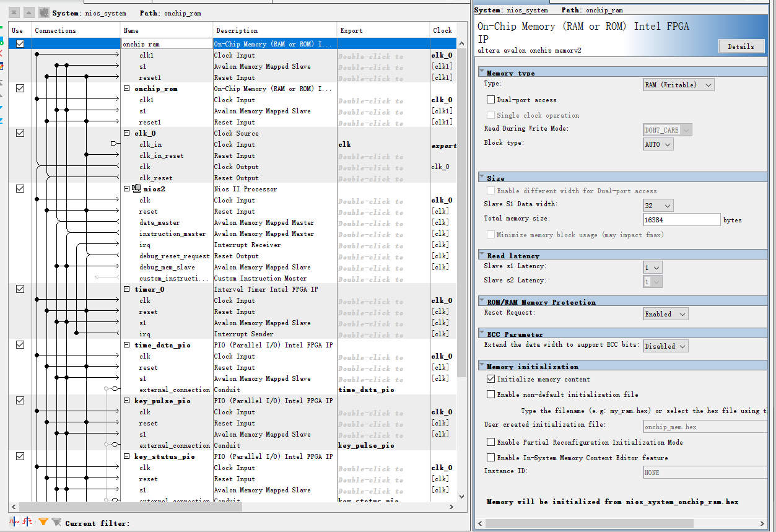776x532 pixels.
Task: Click the Clock column header
Action: (443, 30)
